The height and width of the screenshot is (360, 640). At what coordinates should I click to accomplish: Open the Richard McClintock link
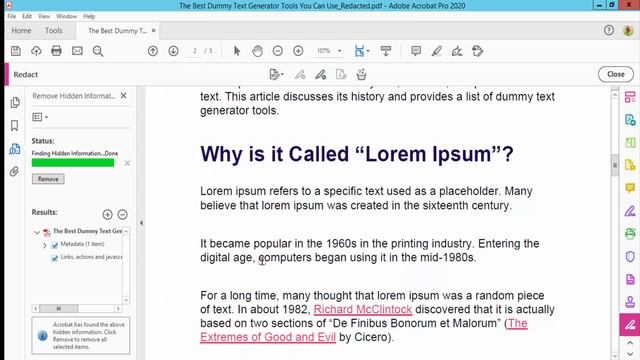[363, 309]
